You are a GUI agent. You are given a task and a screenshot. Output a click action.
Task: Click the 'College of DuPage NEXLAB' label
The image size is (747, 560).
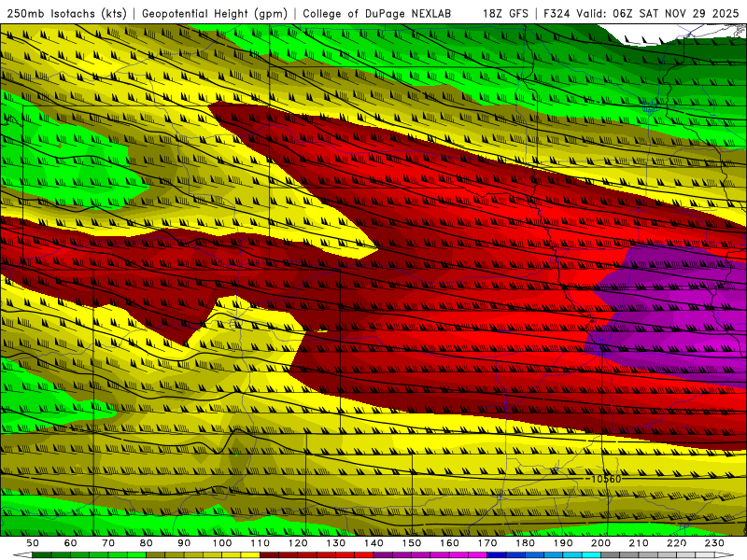[x=377, y=13]
